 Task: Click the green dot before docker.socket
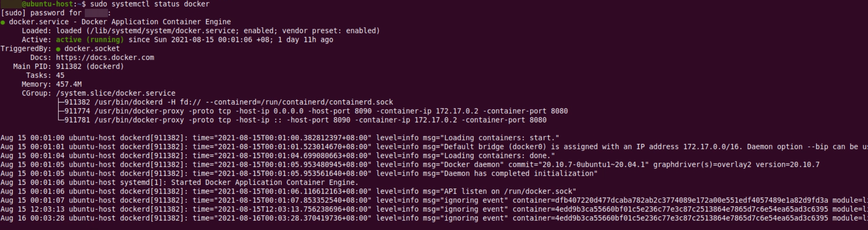58,49
